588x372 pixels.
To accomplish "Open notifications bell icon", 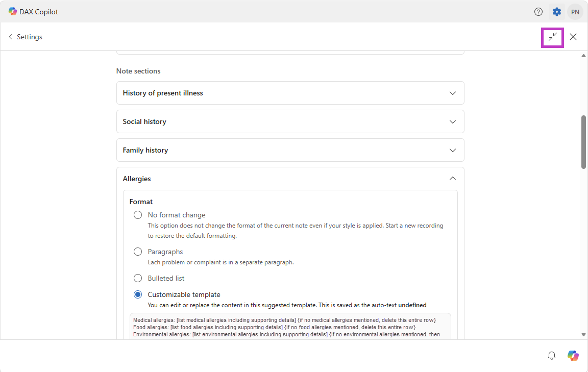I will point(552,356).
